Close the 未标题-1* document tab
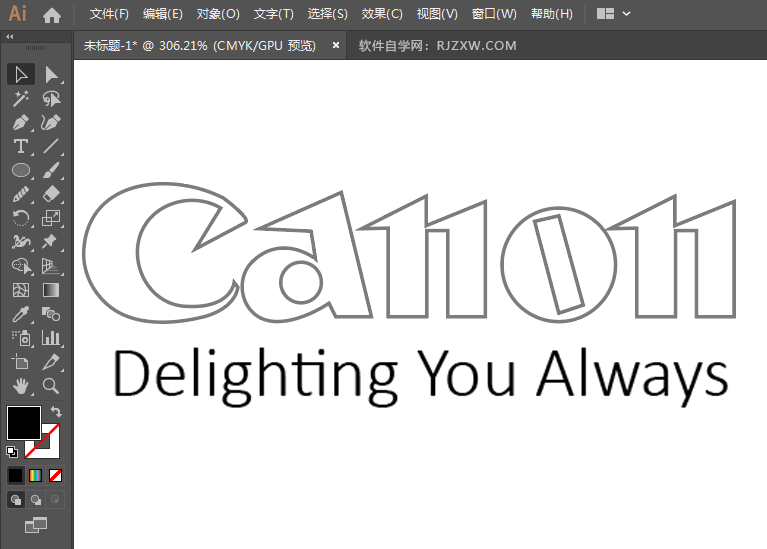Viewport: 767px width, 549px height. pyautogui.click(x=336, y=45)
